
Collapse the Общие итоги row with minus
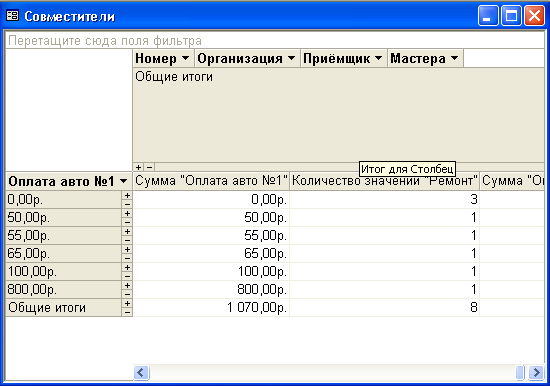coord(127,312)
